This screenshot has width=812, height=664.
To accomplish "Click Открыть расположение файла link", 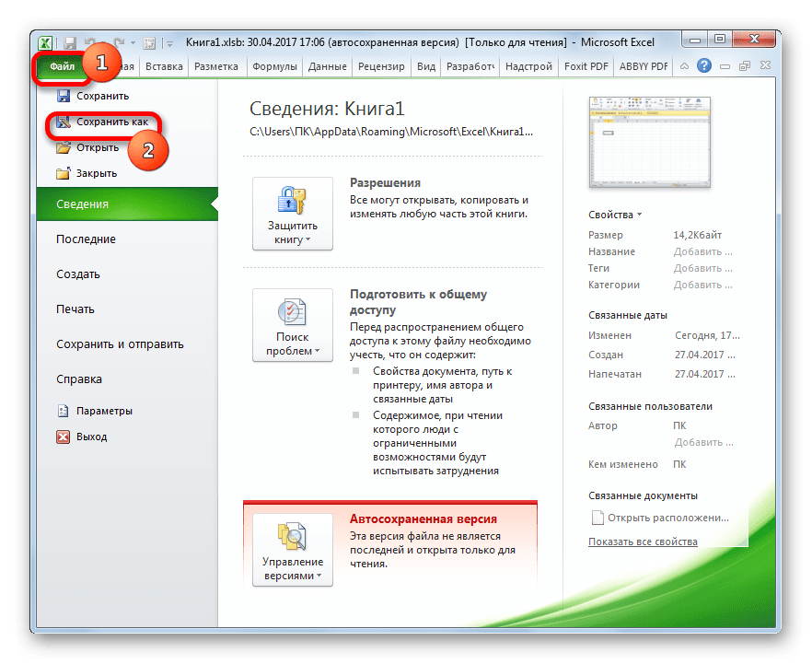I will pyautogui.click(x=661, y=518).
